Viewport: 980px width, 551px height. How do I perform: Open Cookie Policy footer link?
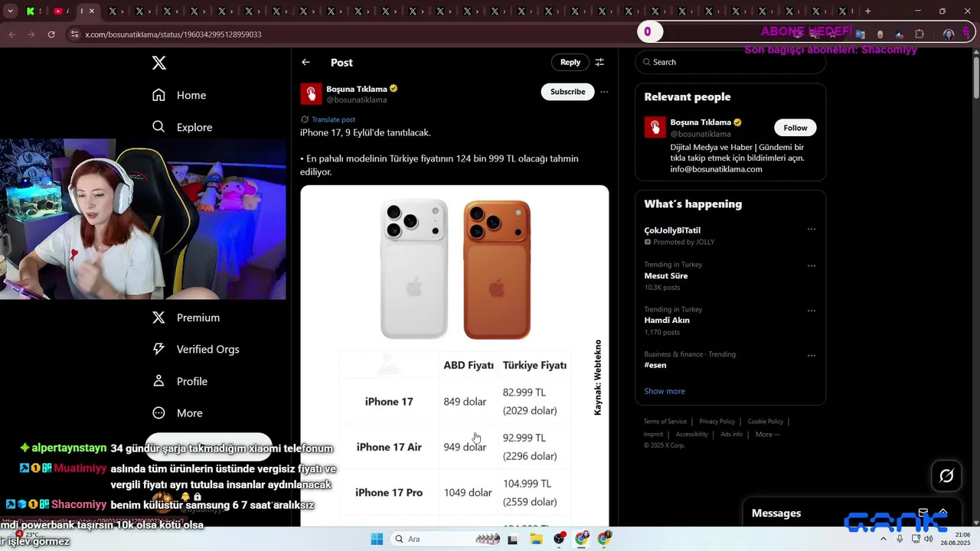765,422
